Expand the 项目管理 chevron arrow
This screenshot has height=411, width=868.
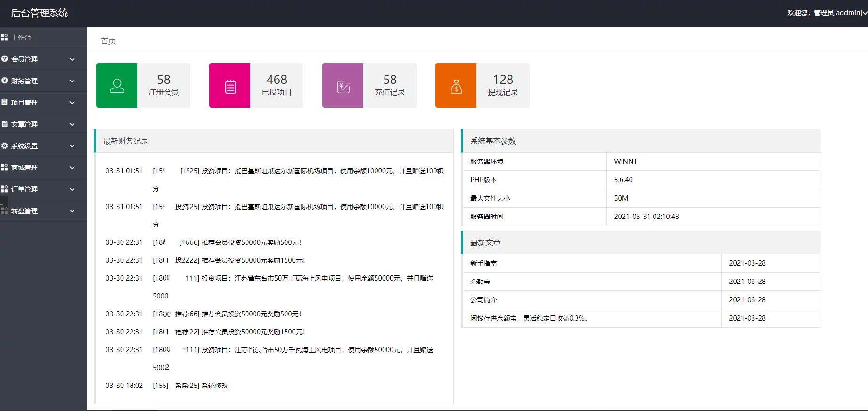coord(72,103)
